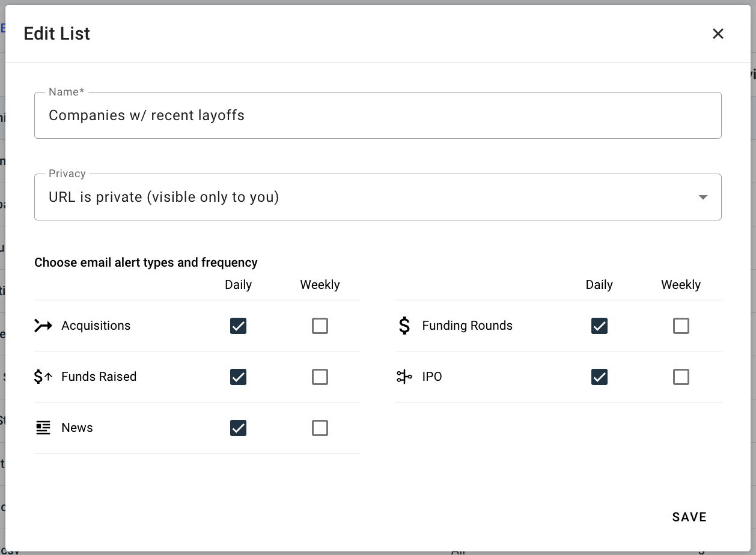Enable Weekly alerts for News
Viewport: 756px width, 555px height.
pos(320,428)
